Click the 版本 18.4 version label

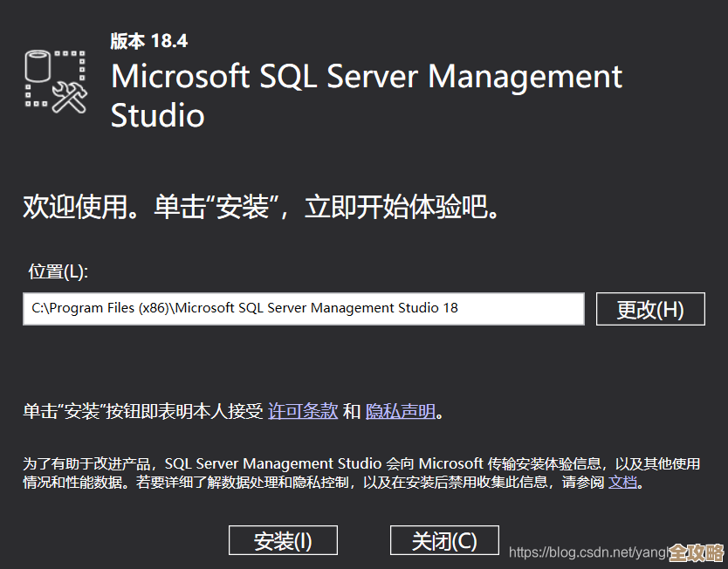(148, 40)
